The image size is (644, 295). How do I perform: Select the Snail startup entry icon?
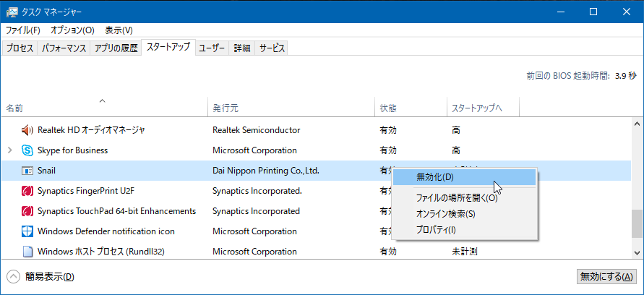pos(27,171)
